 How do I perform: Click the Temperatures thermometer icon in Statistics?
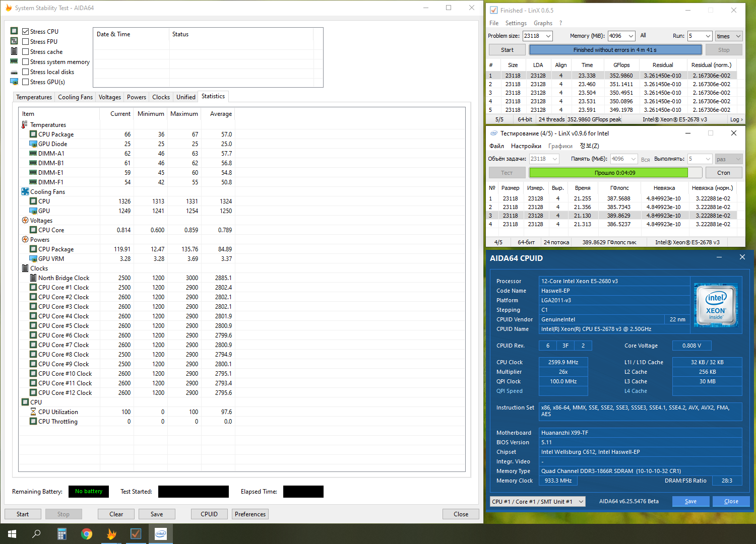25,124
